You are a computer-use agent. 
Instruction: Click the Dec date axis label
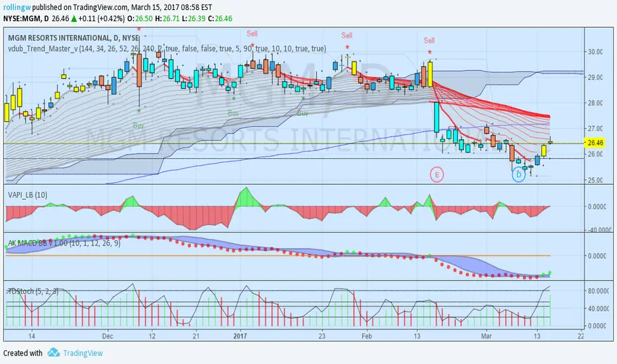[x=107, y=336]
